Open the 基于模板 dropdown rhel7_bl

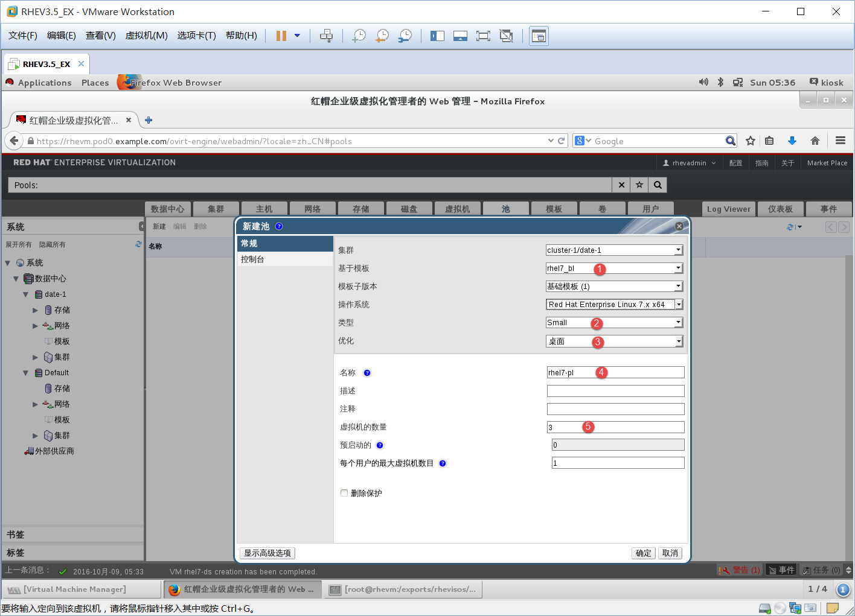(x=615, y=268)
